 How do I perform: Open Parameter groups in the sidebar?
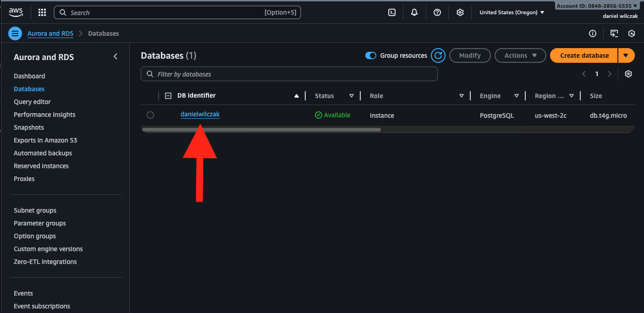tap(40, 223)
